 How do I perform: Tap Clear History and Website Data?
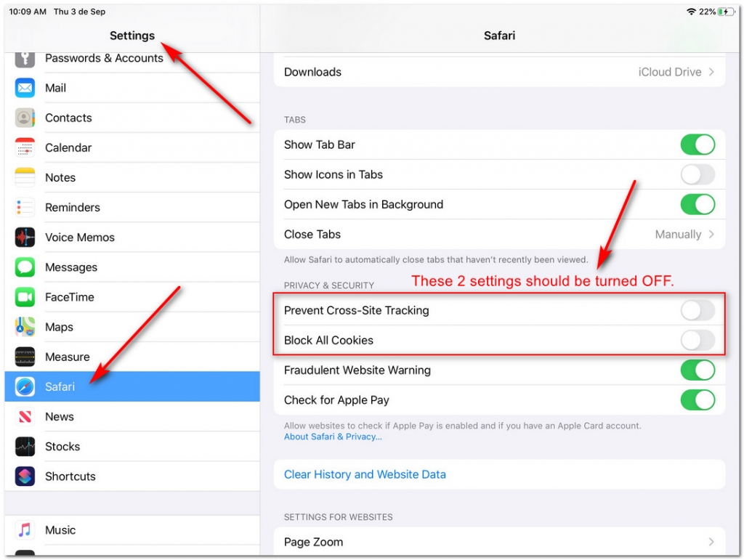pos(364,474)
